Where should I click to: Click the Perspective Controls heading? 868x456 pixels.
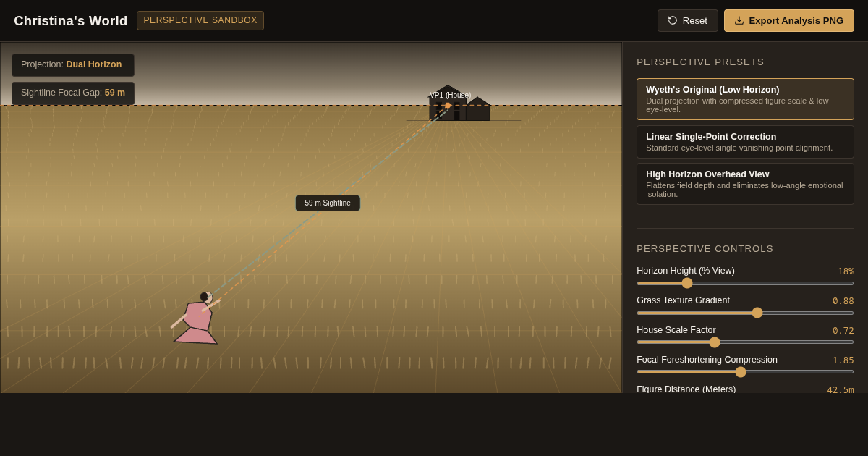click(x=705, y=249)
